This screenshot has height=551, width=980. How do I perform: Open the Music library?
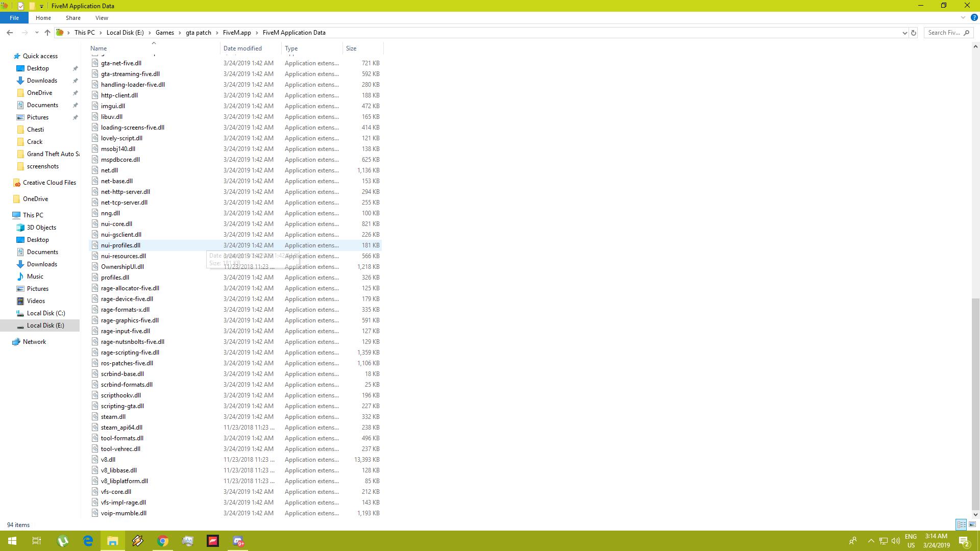pos(35,277)
